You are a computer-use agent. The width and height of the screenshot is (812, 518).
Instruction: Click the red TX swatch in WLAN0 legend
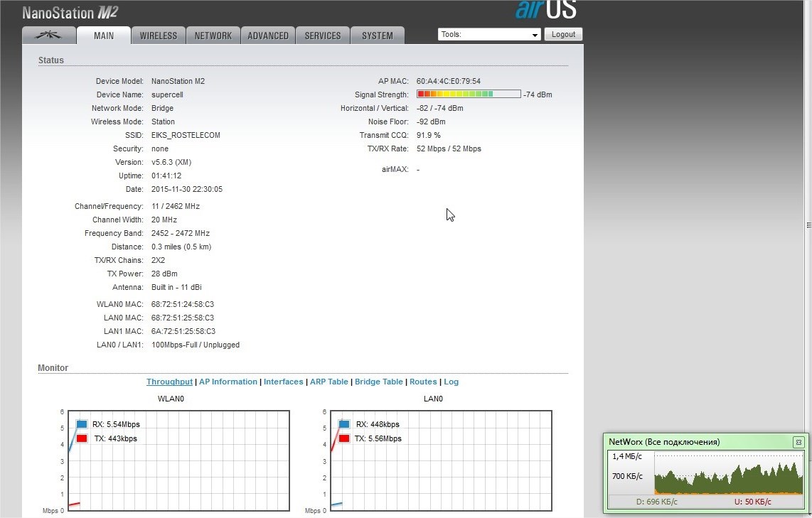pos(82,438)
